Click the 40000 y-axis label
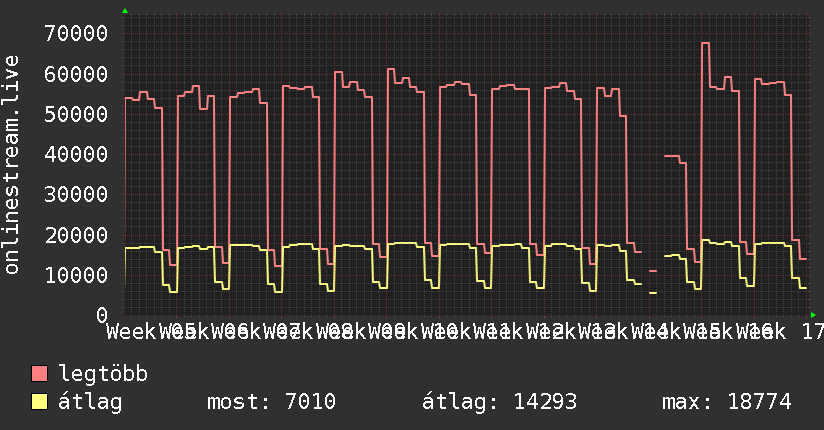This screenshot has height=430, width=824. coord(76,155)
